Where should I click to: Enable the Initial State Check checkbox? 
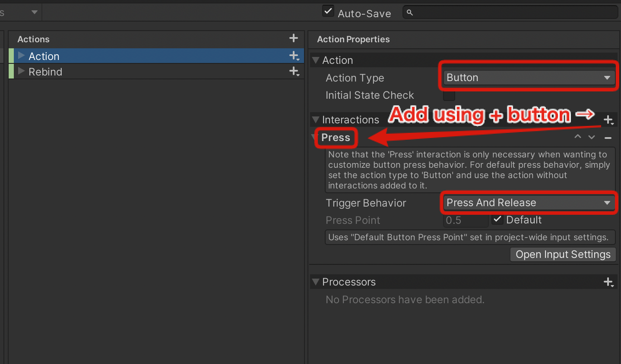pos(449,95)
